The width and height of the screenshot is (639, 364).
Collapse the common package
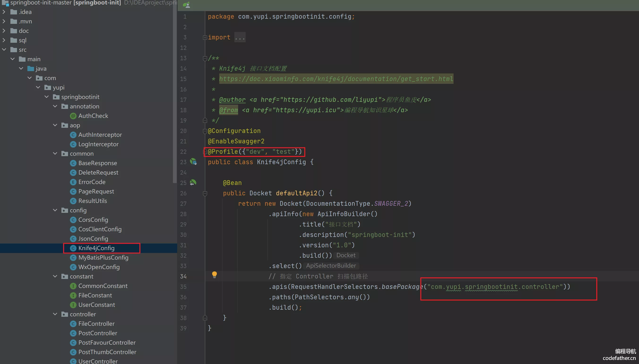pos(55,154)
